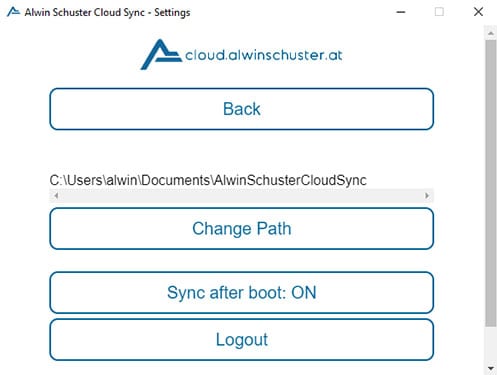Image resolution: width=497 pixels, height=375 pixels.
Task: Click the horizontal path scrollbar track
Action: (242, 196)
